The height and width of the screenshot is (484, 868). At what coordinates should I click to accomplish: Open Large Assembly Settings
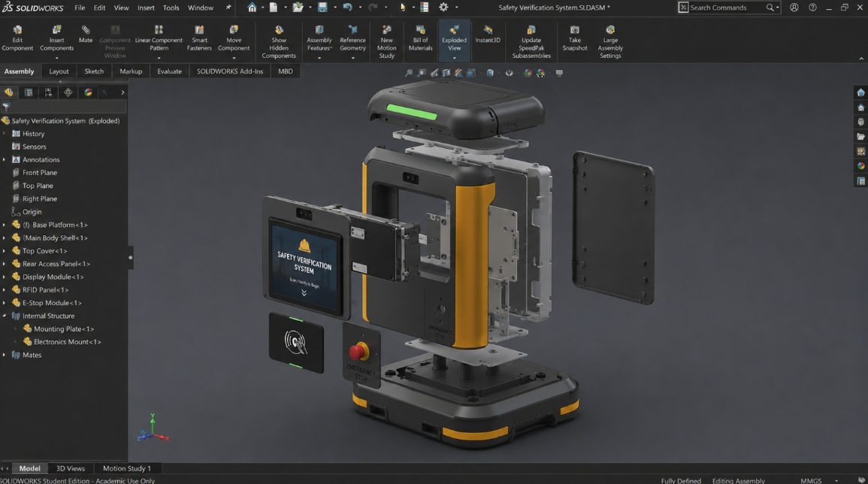pyautogui.click(x=610, y=41)
